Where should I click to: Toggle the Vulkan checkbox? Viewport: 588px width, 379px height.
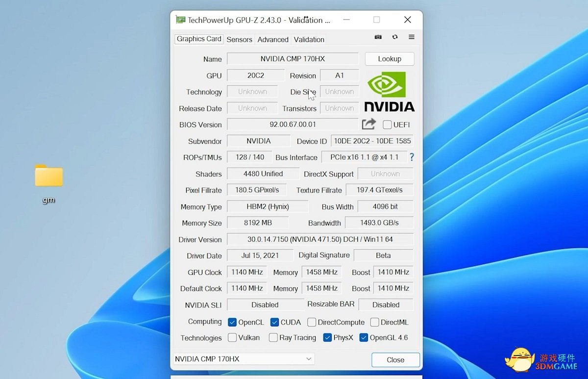pos(232,337)
